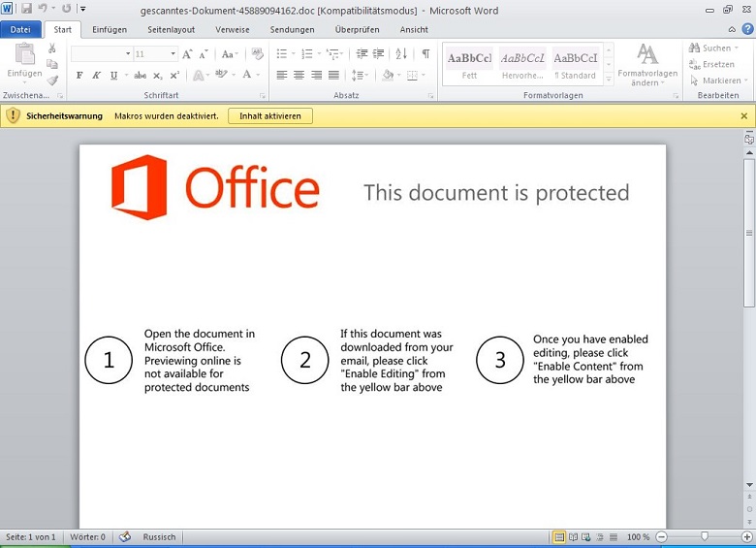Switch to the Überprüfen tab

[x=358, y=29]
